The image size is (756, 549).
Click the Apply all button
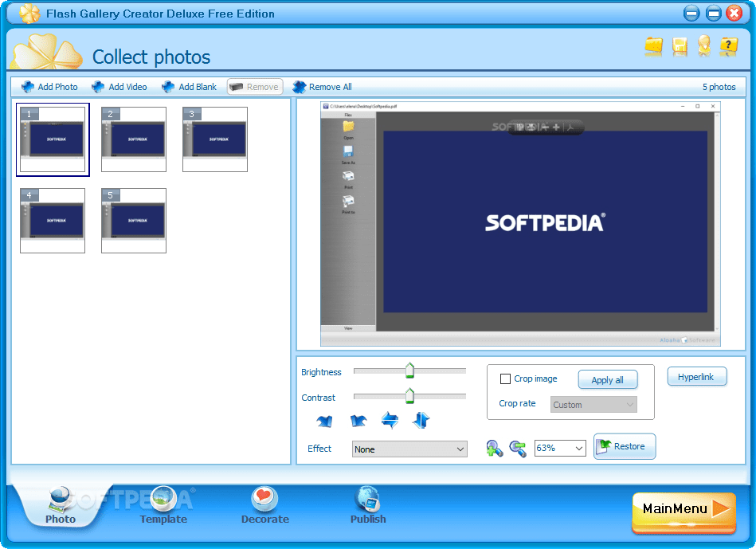click(x=608, y=379)
